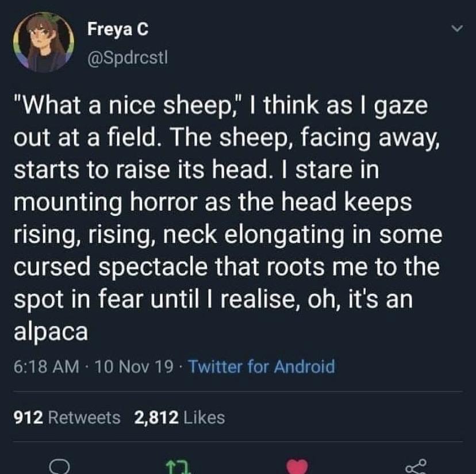Viewport: 476px width, 474px height.
Task: Unlike the tweet via the red heart
Action: [x=297, y=467]
